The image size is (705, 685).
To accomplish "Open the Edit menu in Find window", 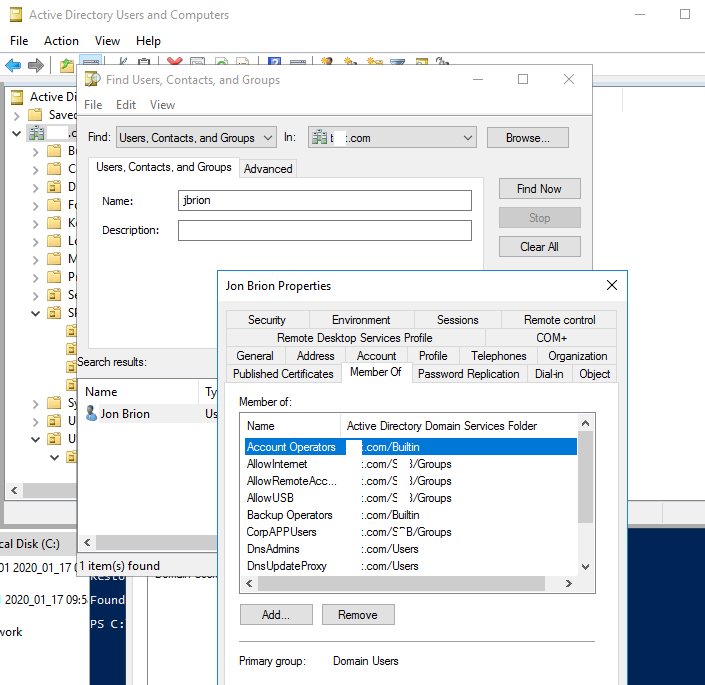I will point(126,105).
